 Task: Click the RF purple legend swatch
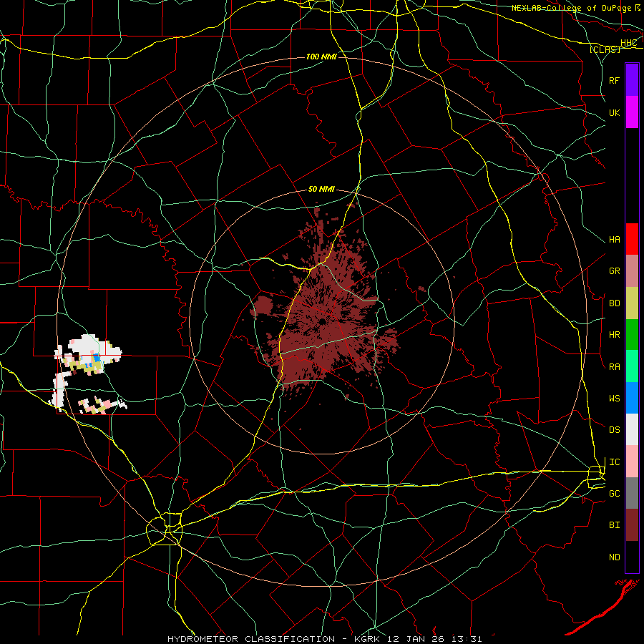click(x=632, y=80)
